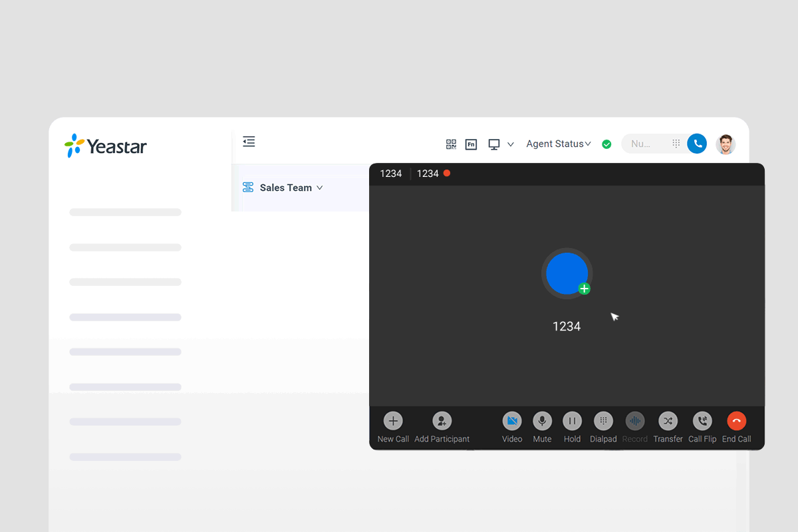This screenshot has width=798, height=532.
Task: Click the 1234 caller name text
Action: pos(567,327)
